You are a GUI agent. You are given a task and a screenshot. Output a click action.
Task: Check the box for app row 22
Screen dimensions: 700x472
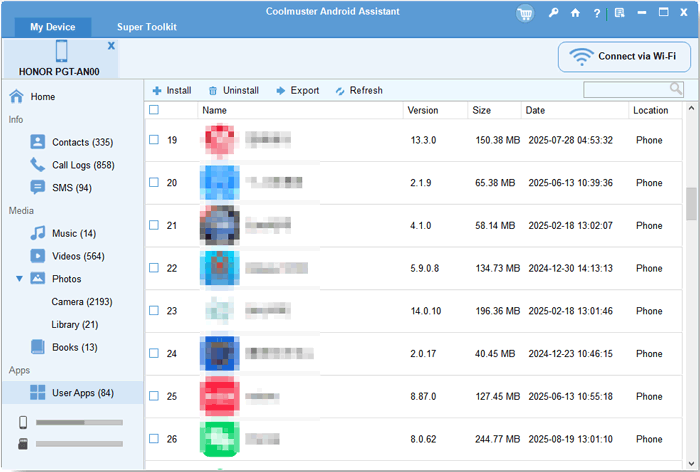click(x=153, y=268)
